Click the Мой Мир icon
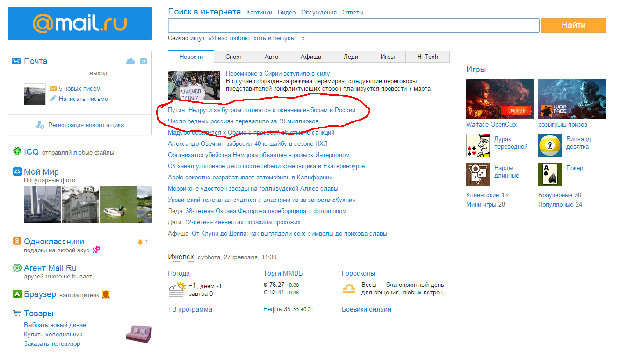This screenshot has width=628, height=364. click(17, 171)
